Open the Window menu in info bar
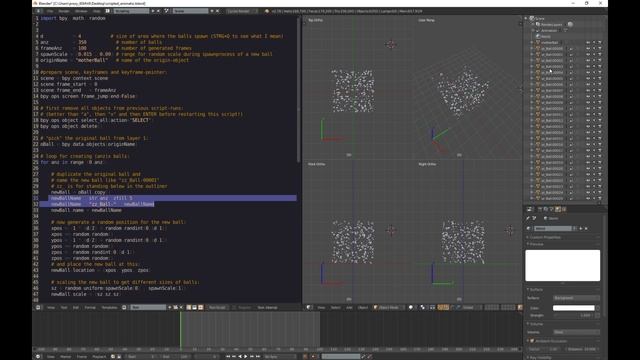640x360 pixels. (81, 11)
